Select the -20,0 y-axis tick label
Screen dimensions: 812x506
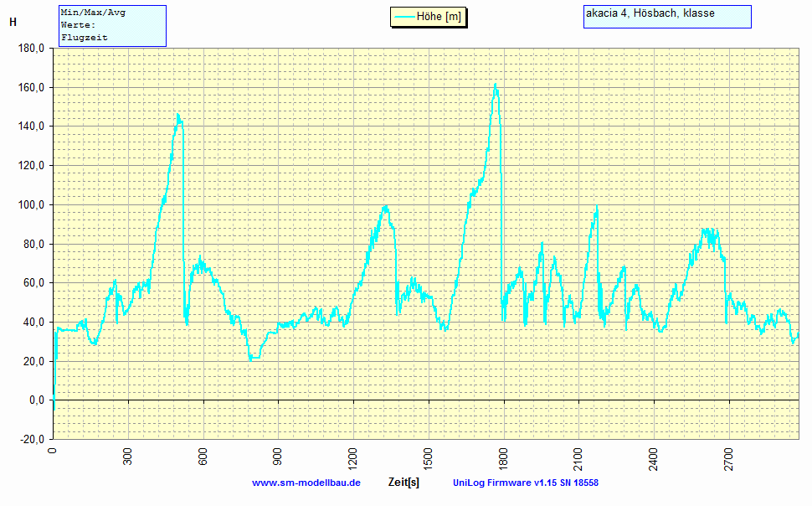coord(31,440)
